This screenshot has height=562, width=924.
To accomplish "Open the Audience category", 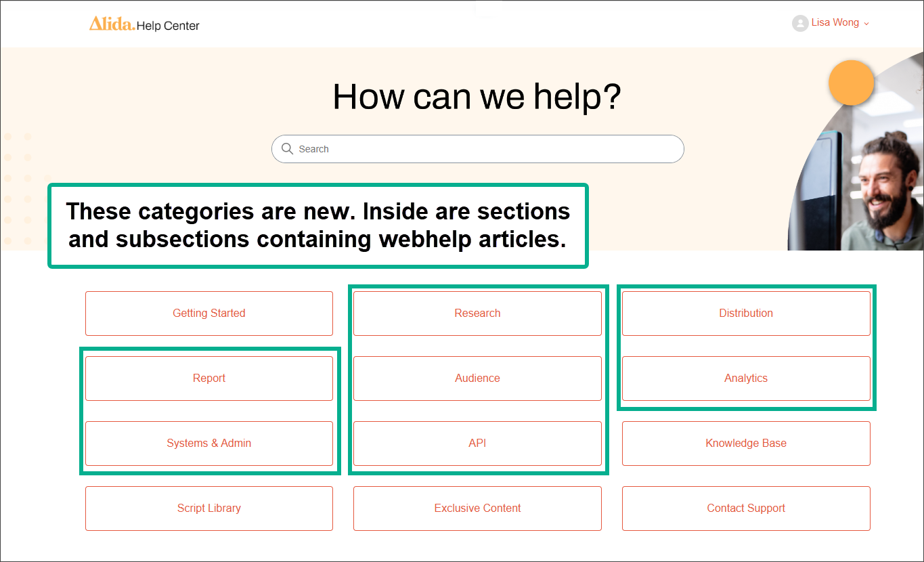I will [477, 379].
